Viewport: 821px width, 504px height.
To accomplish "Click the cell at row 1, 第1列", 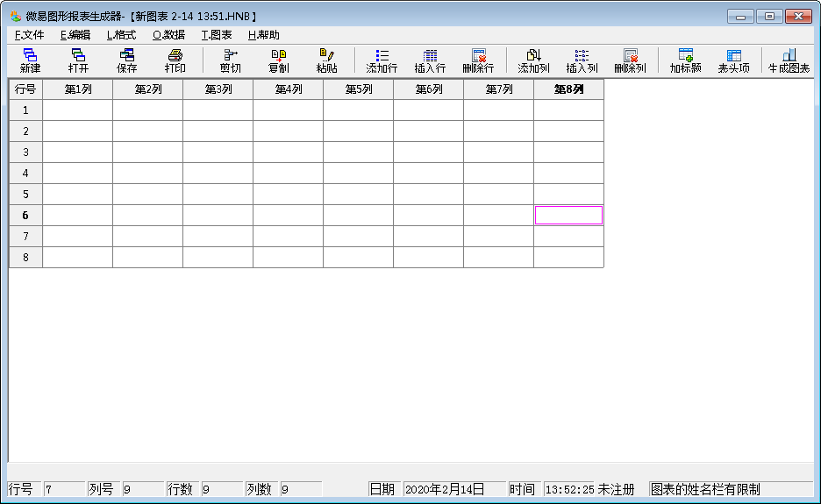I will click(77, 110).
